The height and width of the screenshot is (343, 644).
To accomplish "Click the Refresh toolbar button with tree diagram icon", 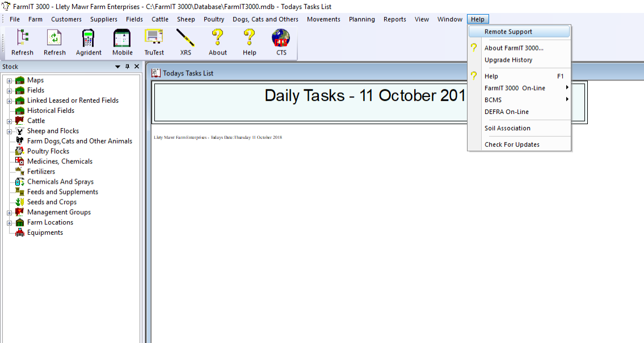I will (x=22, y=43).
